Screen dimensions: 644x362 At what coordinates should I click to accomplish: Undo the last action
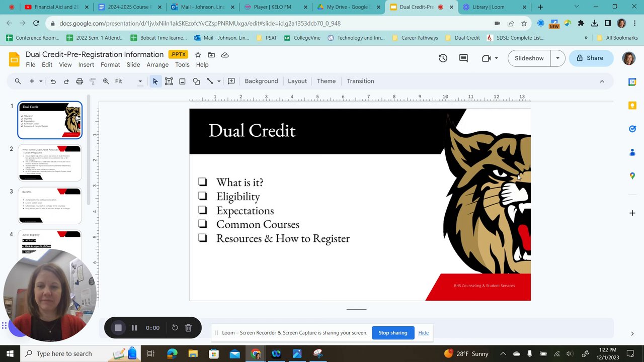point(53,81)
